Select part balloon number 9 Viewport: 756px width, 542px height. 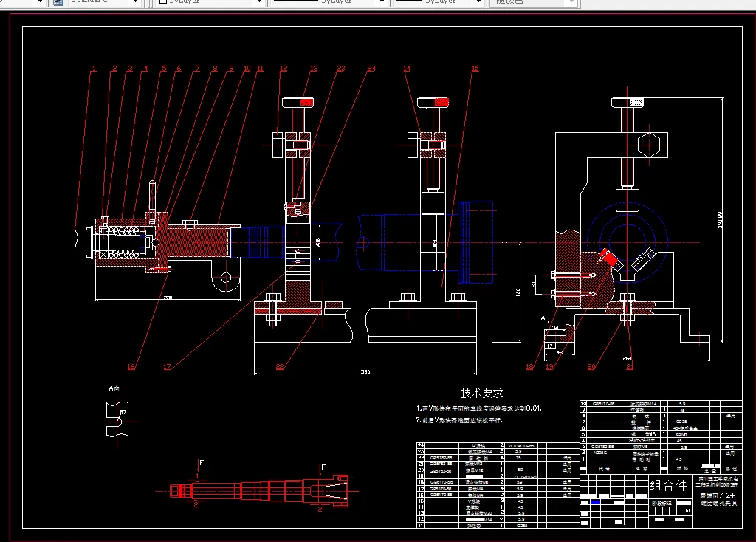[231, 69]
